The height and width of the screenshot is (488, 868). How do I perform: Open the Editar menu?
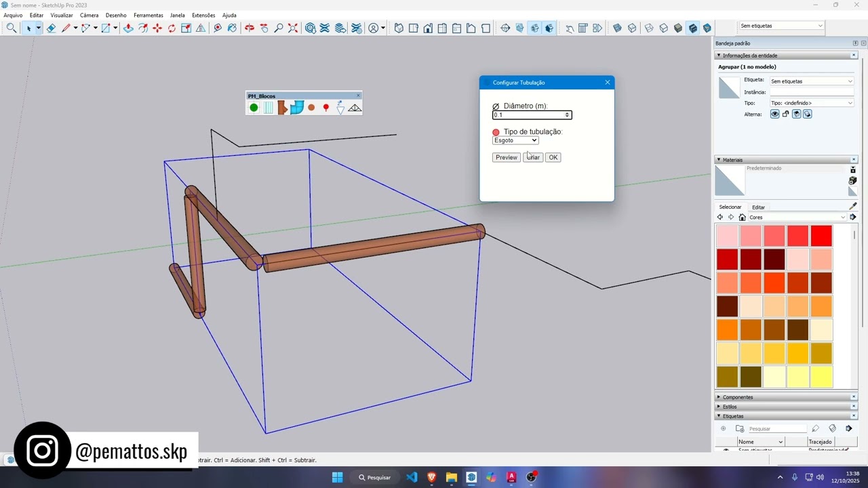pos(37,15)
